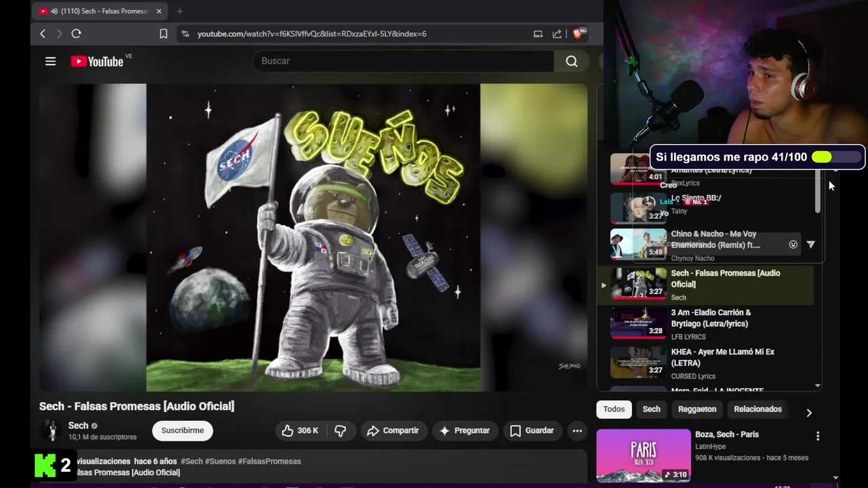This screenshot has height=488, width=868.
Task: Bookmark this page via the bookmark icon
Action: point(163,34)
